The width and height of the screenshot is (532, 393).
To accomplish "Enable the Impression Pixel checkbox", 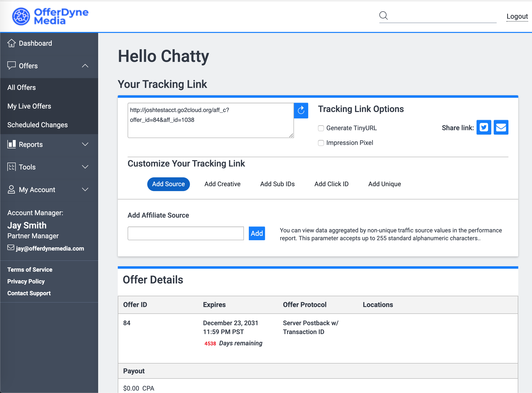I will tap(321, 143).
